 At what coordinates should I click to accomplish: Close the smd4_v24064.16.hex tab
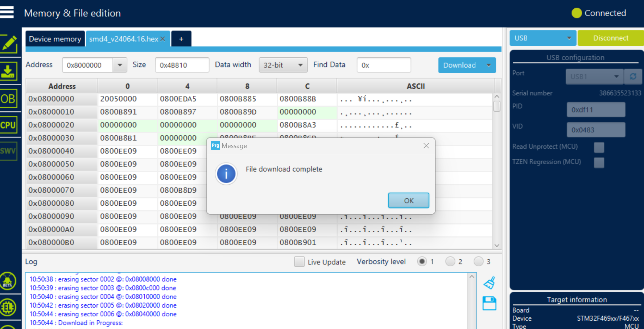coord(163,39)
